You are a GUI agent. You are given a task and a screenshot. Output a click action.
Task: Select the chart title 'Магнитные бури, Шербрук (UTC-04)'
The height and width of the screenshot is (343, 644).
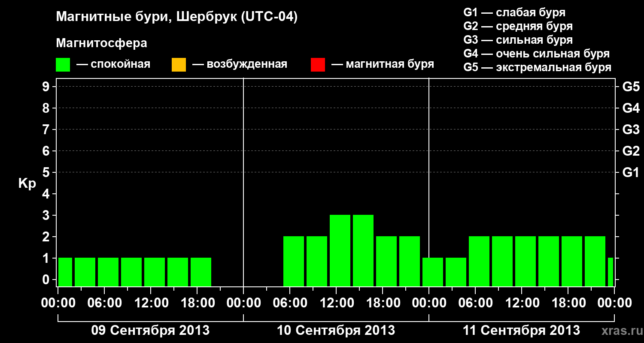[177, 17]
